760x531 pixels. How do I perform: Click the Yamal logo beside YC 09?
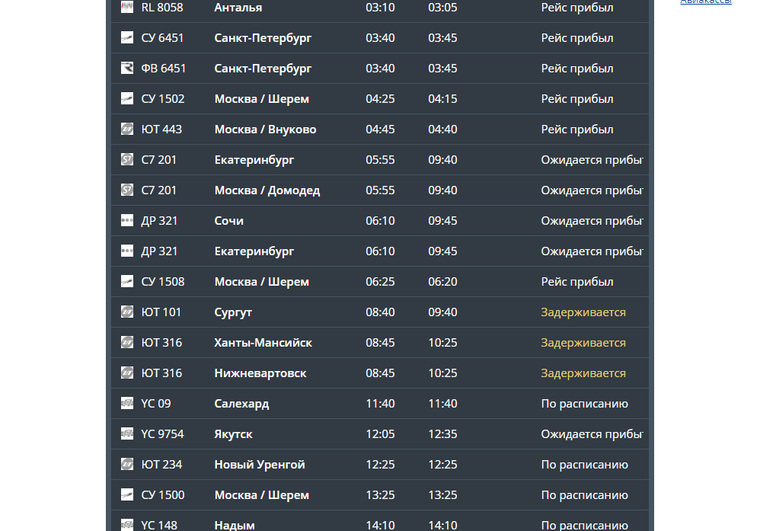[127, 403]
